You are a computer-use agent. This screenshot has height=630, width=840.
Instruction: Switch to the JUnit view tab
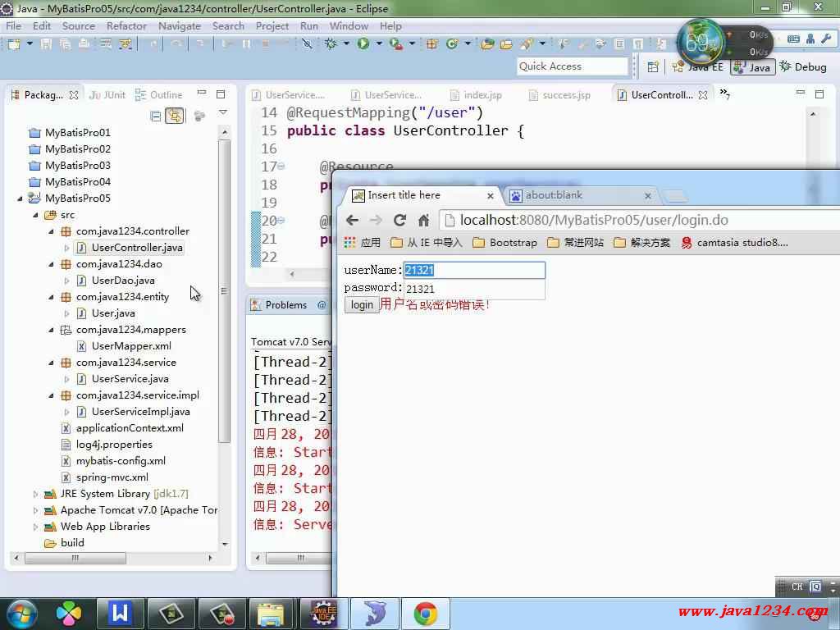(107, 95)
